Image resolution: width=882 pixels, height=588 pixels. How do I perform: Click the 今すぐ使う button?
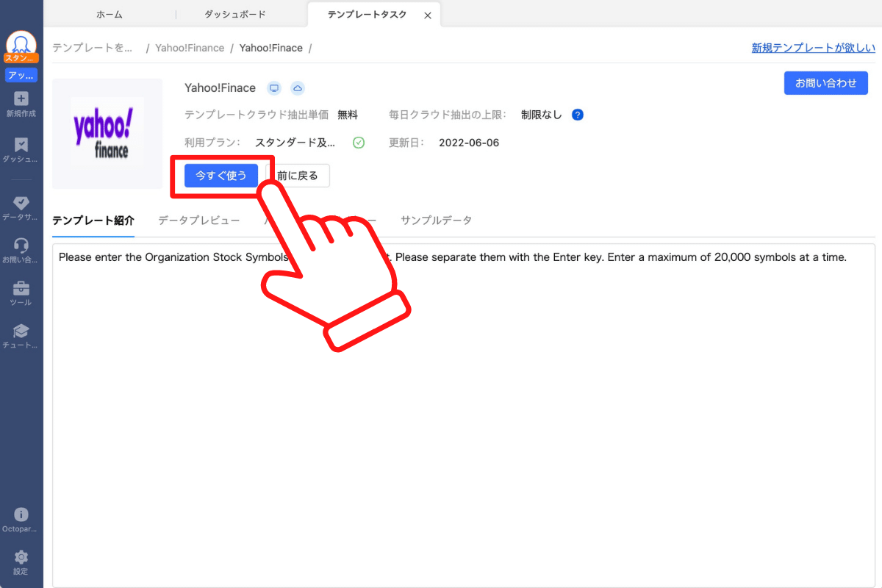click(x=220, y=176)
